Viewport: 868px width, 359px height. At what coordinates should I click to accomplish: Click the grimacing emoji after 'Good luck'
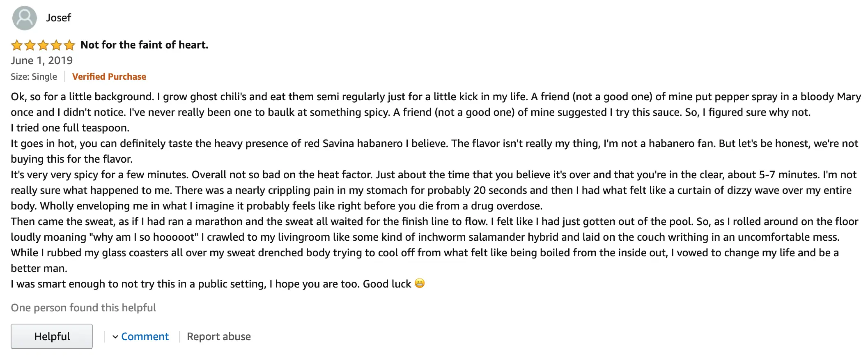coord(420,283)
